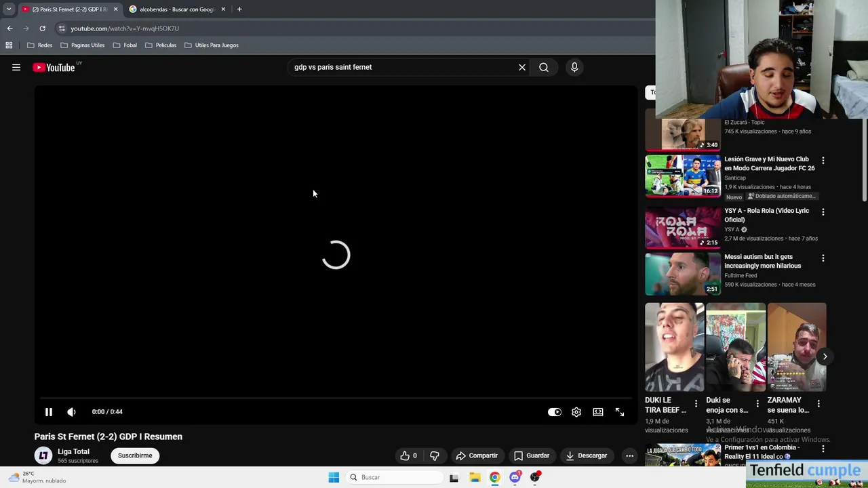The image size is (868, 488).
Task: Open options for the ZARAMAY short
Action: (818, 403)
